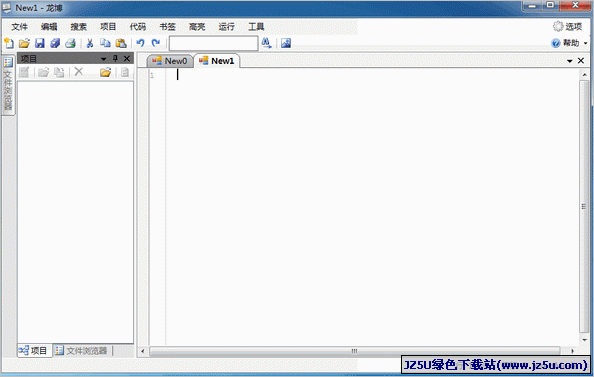The height and width of the screenshot is (377, 594).
Task: Click first icon in 项目 panel toolbar
Action: click(x=24, y=72)
